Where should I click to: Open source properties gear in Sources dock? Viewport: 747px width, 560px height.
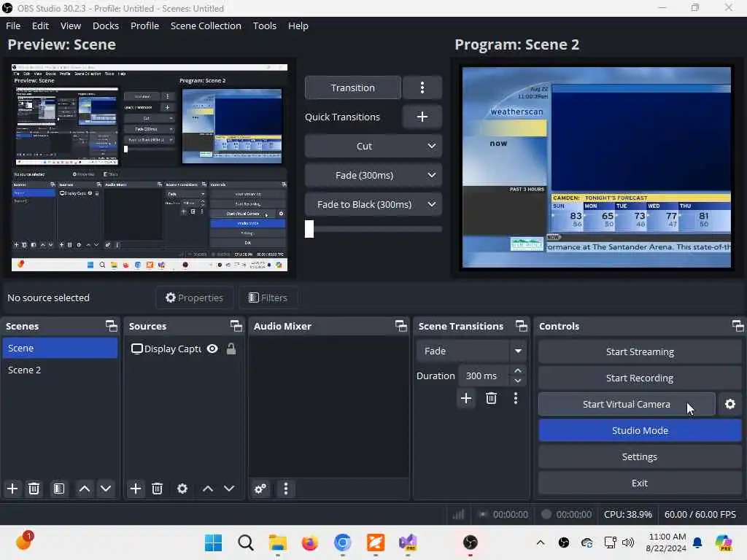(182, 489)
